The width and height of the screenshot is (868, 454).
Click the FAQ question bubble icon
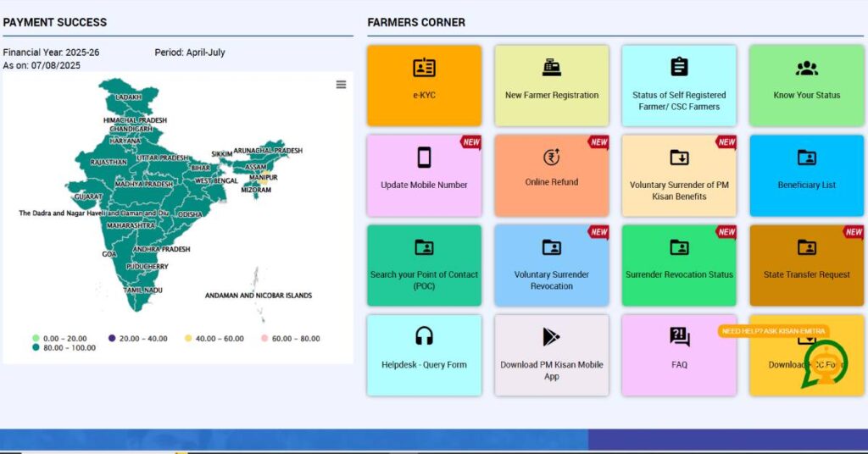(679, 337)
